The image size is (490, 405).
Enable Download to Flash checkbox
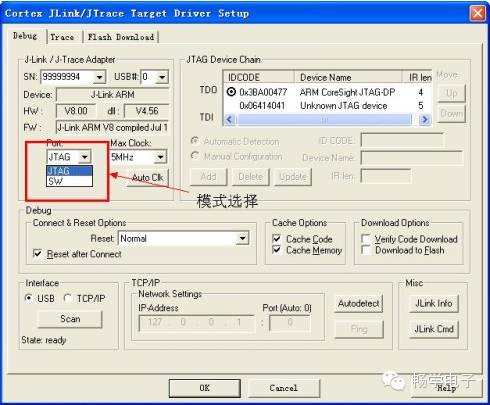[x=366, y=250]
